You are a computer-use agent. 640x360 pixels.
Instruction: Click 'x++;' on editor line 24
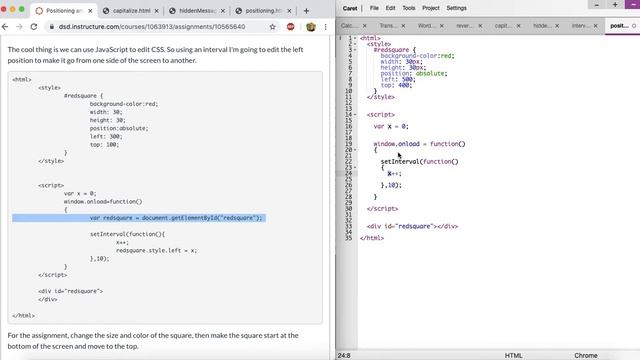click(x=394, y=173)
